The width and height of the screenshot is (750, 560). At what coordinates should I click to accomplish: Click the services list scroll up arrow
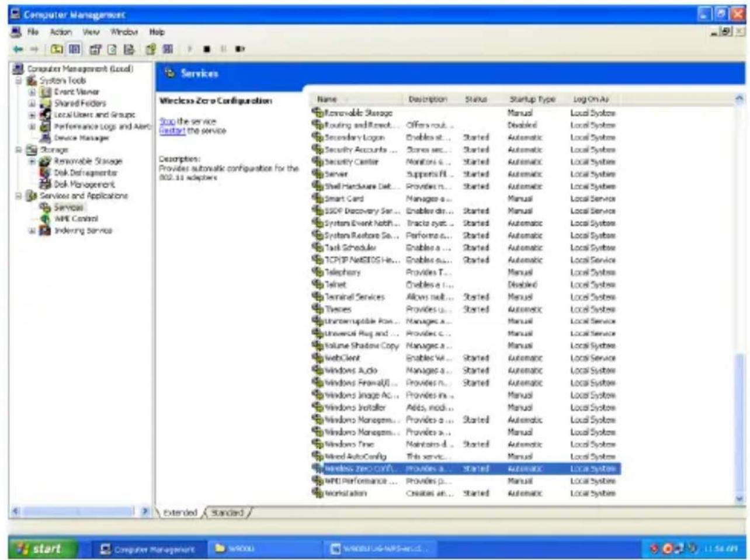pos(739,99)
